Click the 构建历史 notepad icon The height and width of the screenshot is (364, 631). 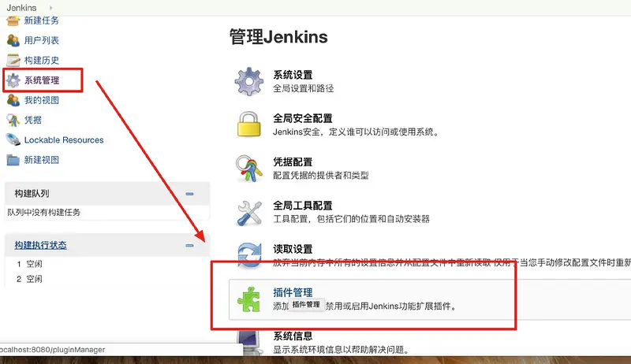[13, 60]
